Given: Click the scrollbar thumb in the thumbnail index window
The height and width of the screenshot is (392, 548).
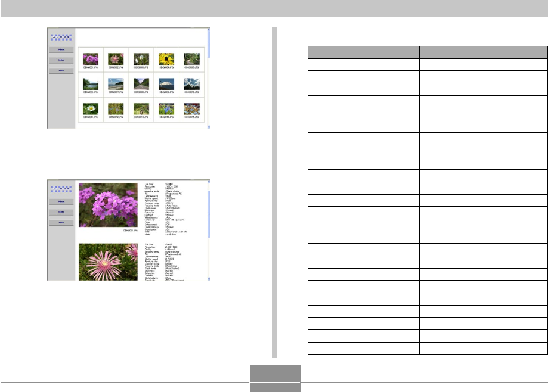Looking at the screenshot, I should (209, 45).
